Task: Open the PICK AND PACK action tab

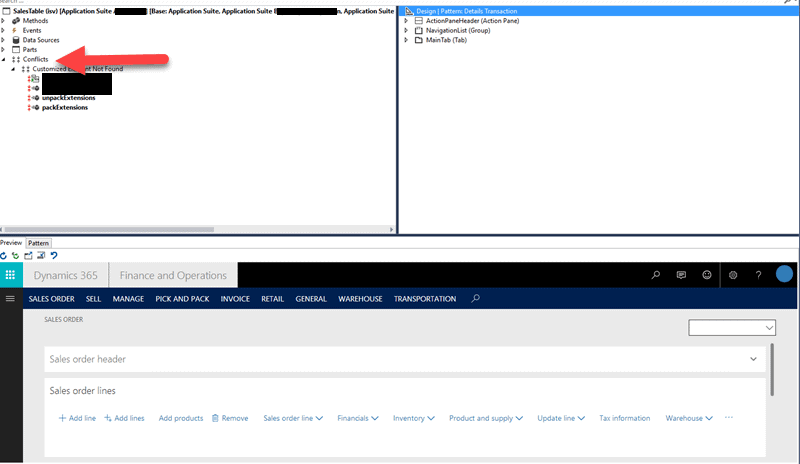Action: [182, 299]
